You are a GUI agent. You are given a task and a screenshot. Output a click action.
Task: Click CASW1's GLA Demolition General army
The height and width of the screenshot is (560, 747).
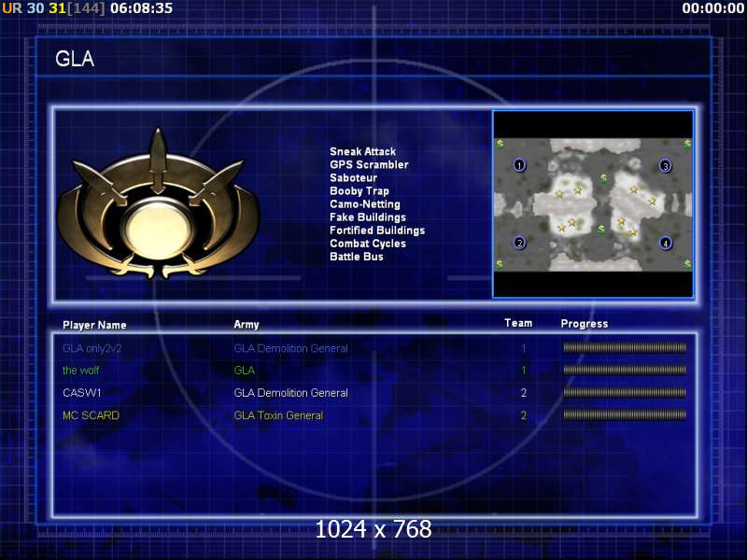pos(290,393)
